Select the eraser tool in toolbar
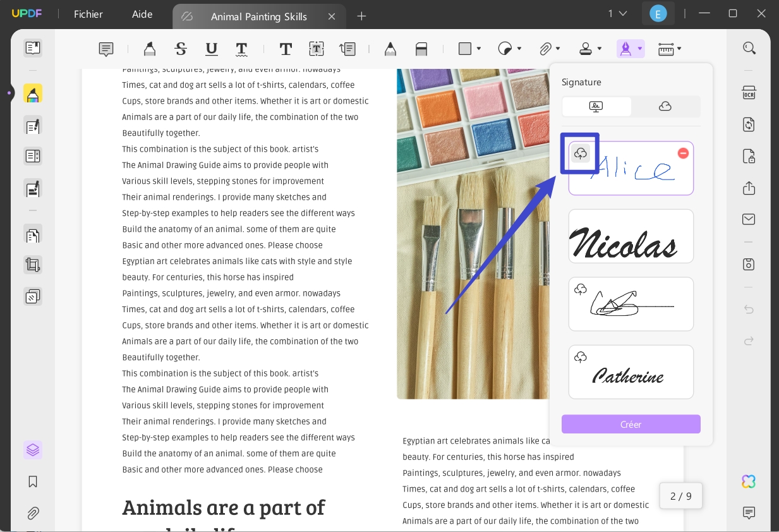The height and width of the screenshot is (532, 779). [421, 49]
